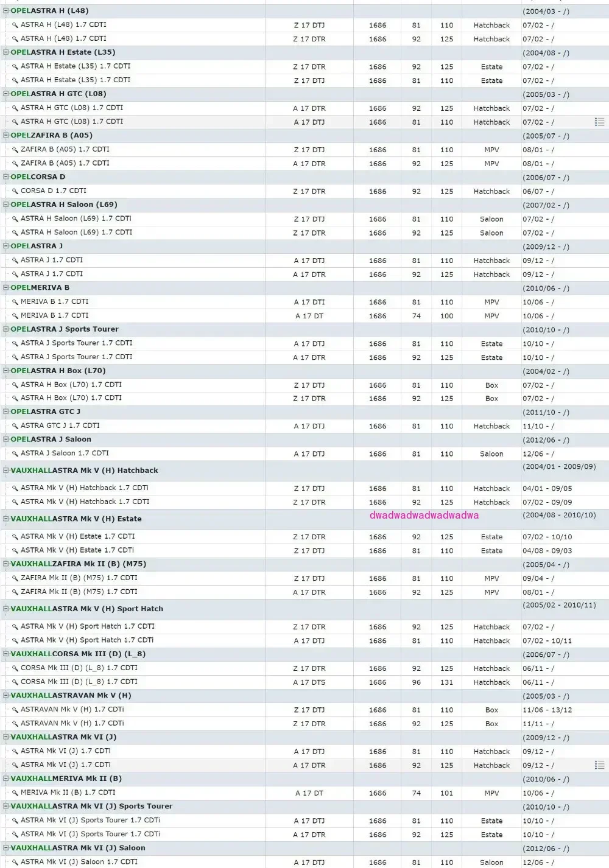The height and width of the screenshot is (868, 609).
Task: Select the VAUXHALL ASTRA Mk VI (J) Sports Tourer header
Action: tap(91, 807)
